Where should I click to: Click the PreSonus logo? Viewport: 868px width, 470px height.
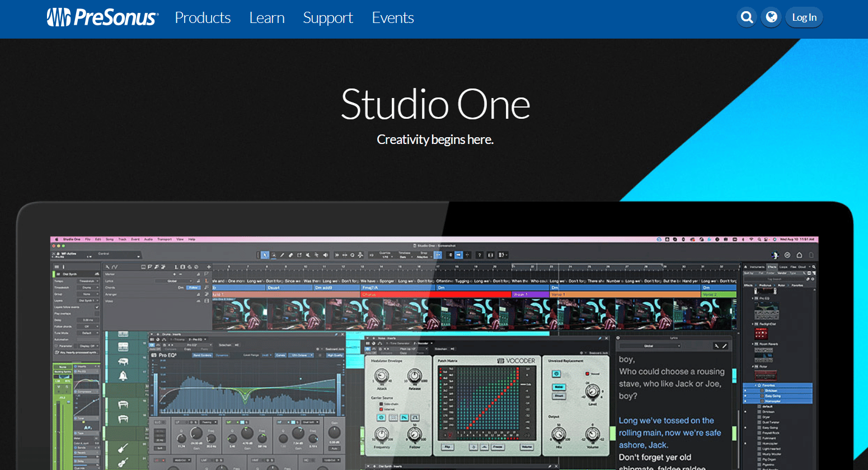(x=102, y=17)
